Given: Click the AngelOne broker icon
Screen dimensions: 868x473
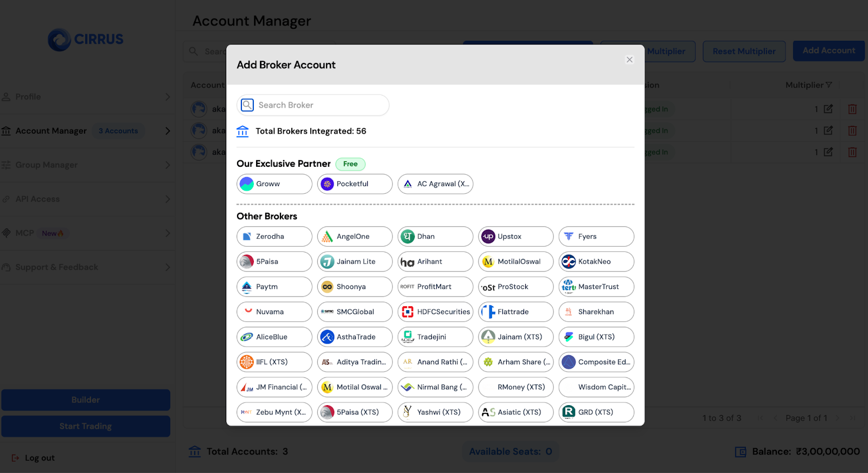Looking at the screenshot, I should 327,237.
